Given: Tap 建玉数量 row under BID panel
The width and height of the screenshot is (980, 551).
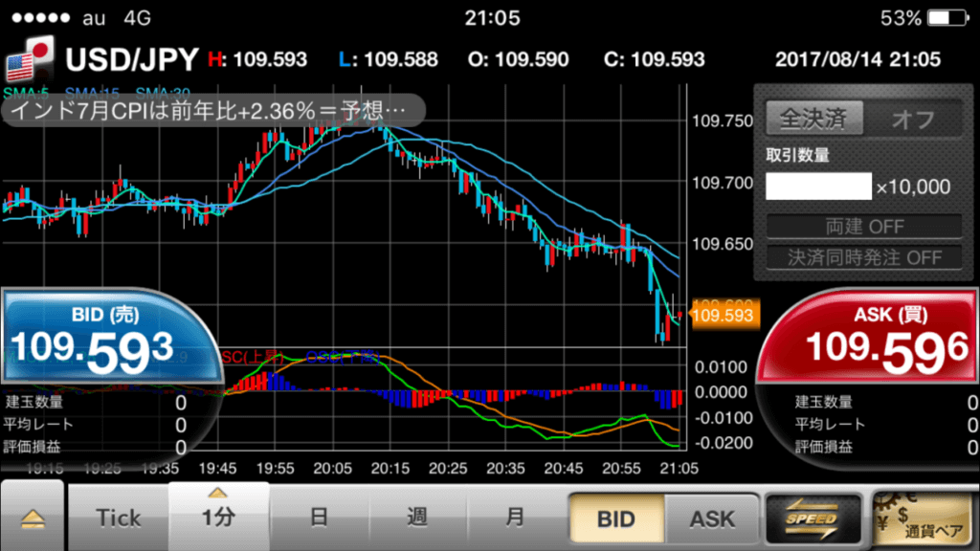Looking at the screenshot, I should (95, 403).
